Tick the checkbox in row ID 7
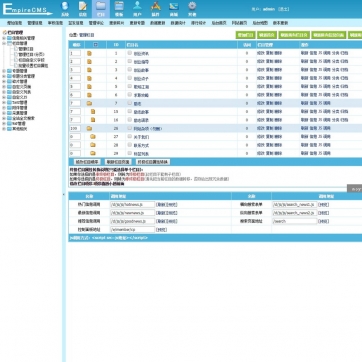This screenshot has height=362, width=362. coord(130,103)
